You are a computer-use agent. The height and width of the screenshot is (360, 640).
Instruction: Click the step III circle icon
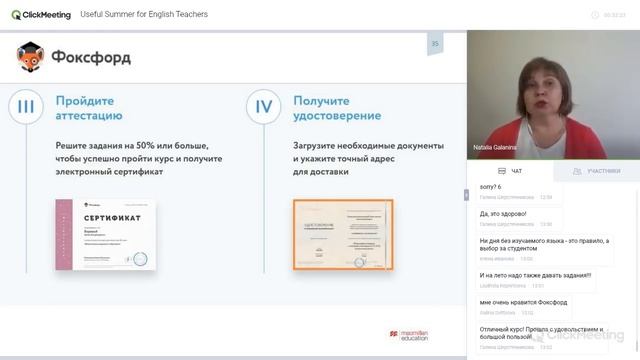26,107
